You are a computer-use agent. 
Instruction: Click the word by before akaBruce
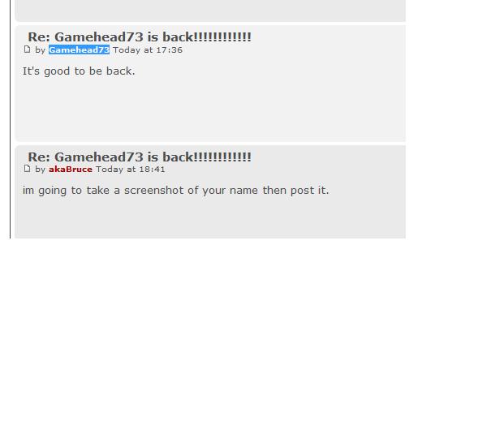[41, 170]
